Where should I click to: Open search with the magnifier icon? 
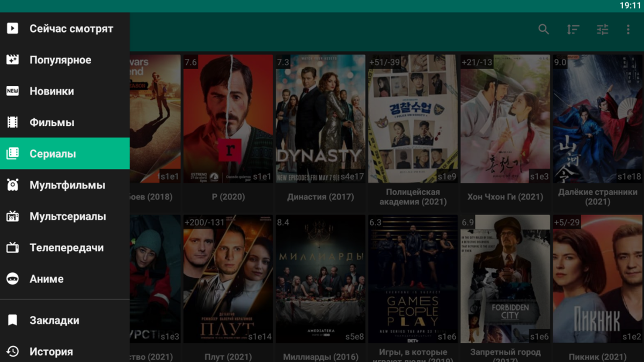pos(544,29)
